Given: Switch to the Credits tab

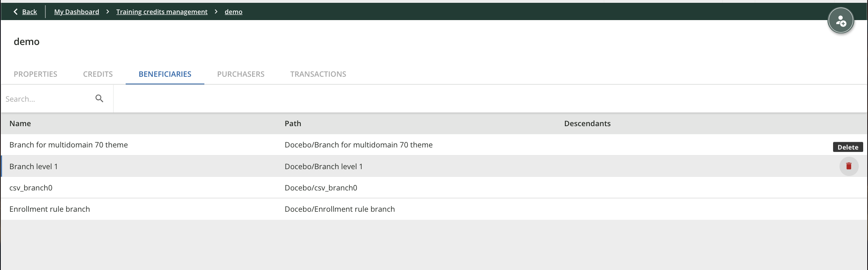Looking at the screenshot, I should [x=98, y=74].
